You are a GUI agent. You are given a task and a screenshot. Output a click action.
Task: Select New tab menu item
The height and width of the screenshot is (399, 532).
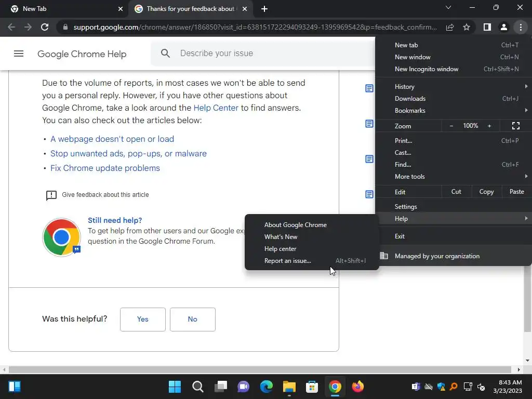click(x=453, y=45)
